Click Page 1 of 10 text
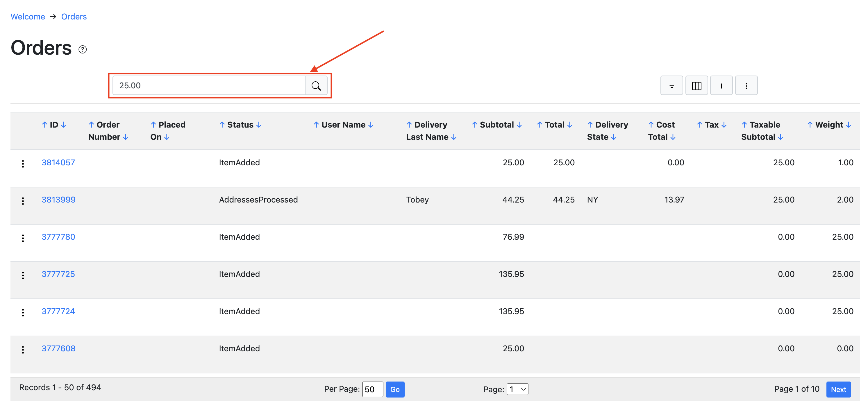 click(797, 389)
